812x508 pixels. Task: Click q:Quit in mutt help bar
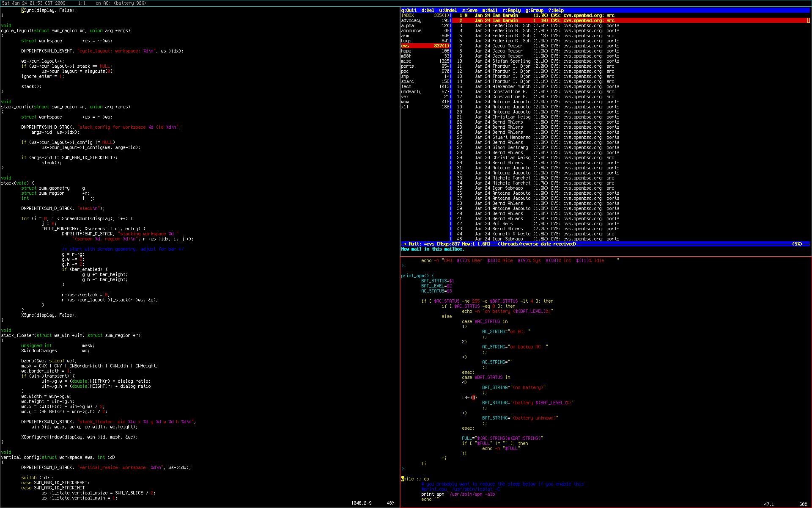409,10
